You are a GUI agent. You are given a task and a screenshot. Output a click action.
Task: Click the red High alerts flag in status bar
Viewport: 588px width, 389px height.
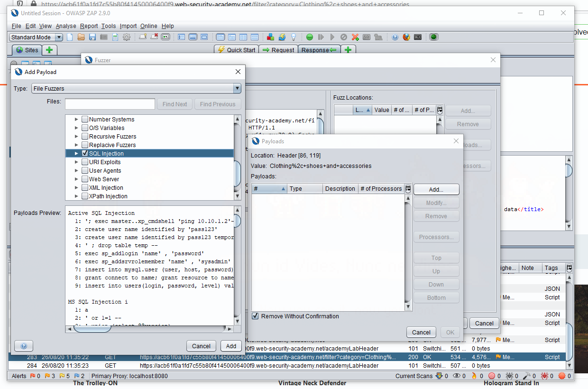pos(33,376)
